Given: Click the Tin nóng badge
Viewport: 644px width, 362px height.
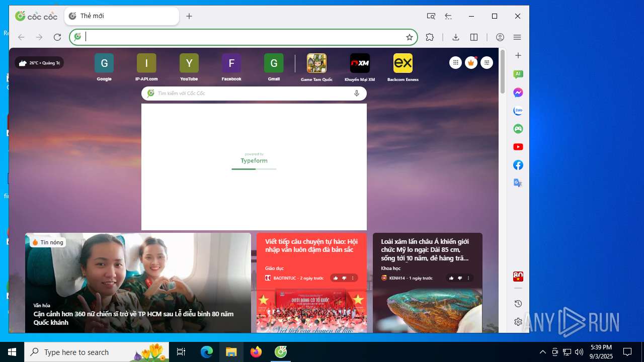Looking at the screenshot, I should (x=48, y=242).
